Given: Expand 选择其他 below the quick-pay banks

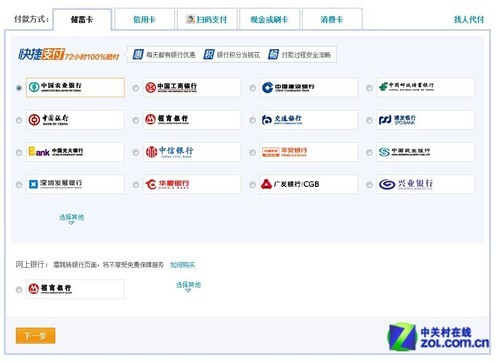Looking at the screenshot, I should point(71,218).
